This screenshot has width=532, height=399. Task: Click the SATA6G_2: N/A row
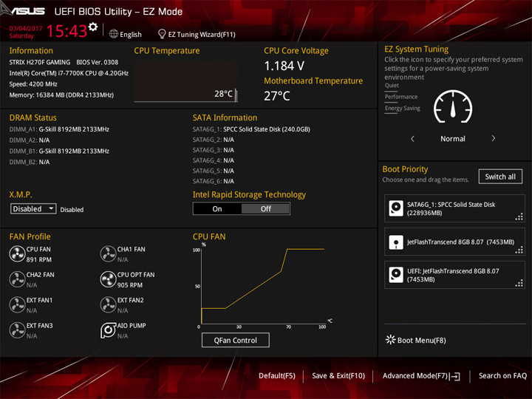tap(214, 140)
